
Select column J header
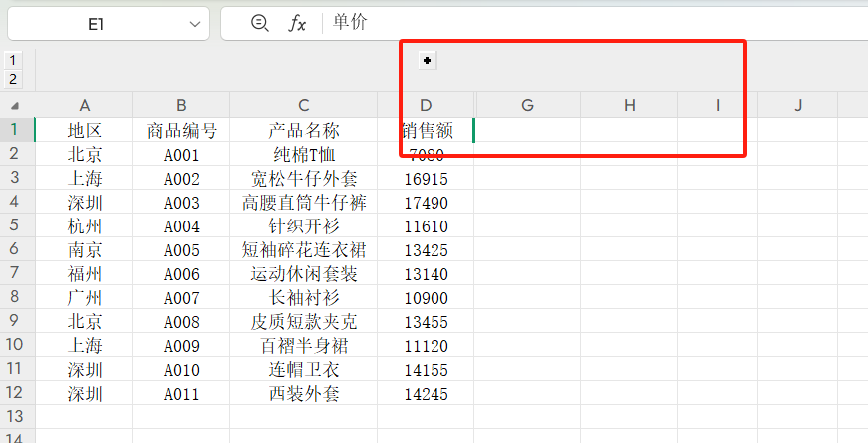[798, 105]
